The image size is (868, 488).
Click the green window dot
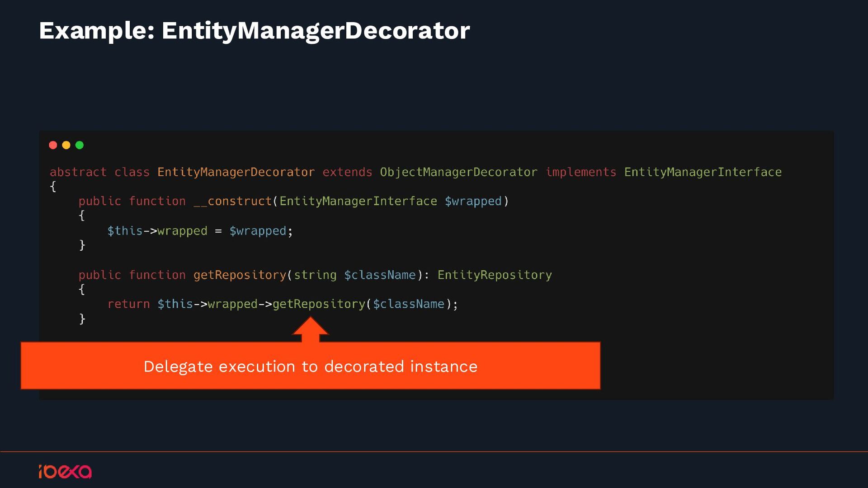[80, 145]
